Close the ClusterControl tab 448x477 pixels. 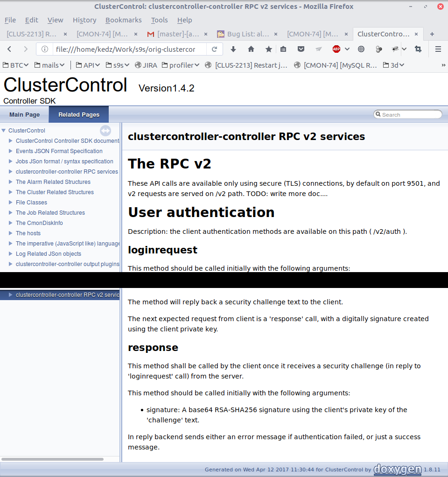coord(416,34)
